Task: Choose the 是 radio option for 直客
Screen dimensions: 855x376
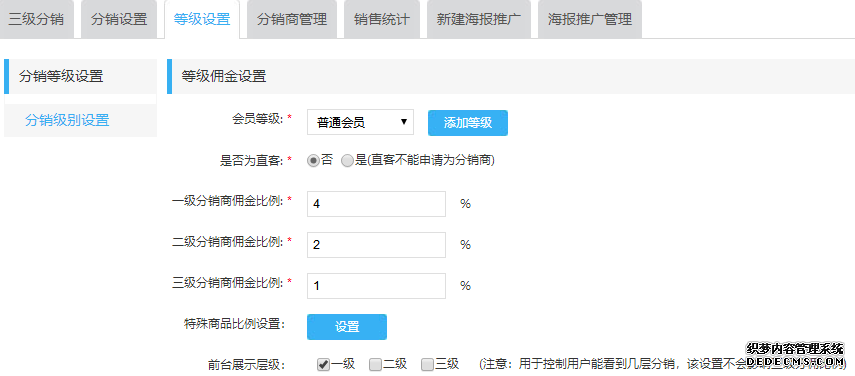Action: point(347,161)
